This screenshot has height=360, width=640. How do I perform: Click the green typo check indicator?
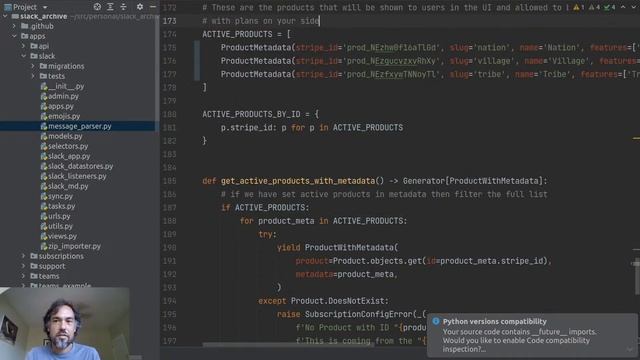coord(609,7)
